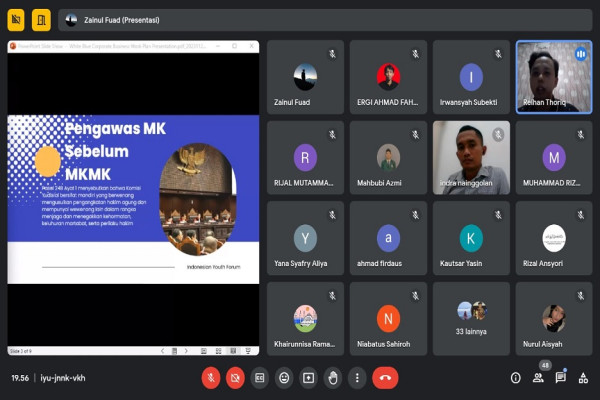
Task: Click the 48 participant count badge
Action: (x=545, y=365)
